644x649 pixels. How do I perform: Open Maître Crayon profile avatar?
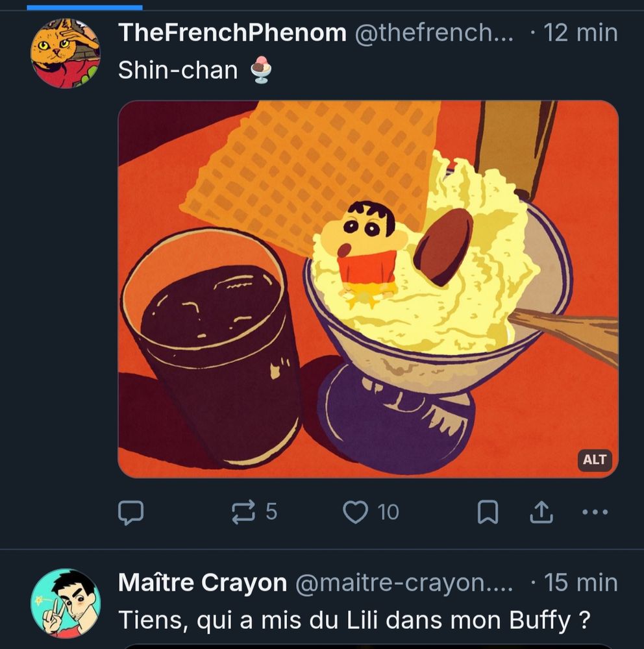pyautogui.click(x=66, y=603)
